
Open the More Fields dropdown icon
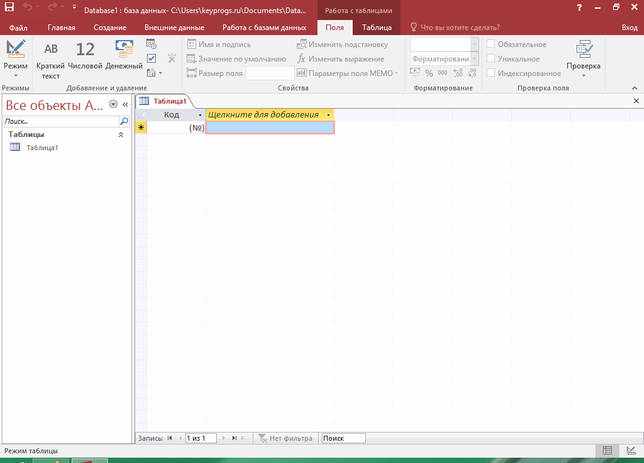(154, 73)
